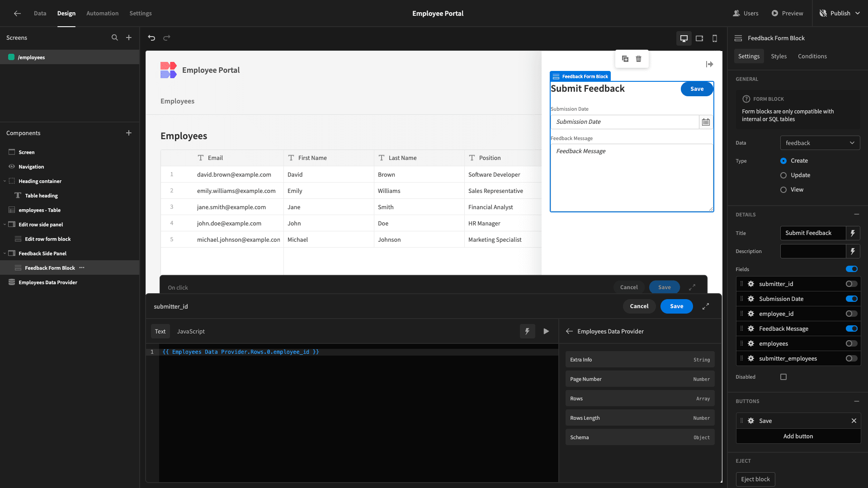Enable the submitter_id field toggle
Image resolution: width=868 pixels, height=488 pixels.
[x=852, y=284]
